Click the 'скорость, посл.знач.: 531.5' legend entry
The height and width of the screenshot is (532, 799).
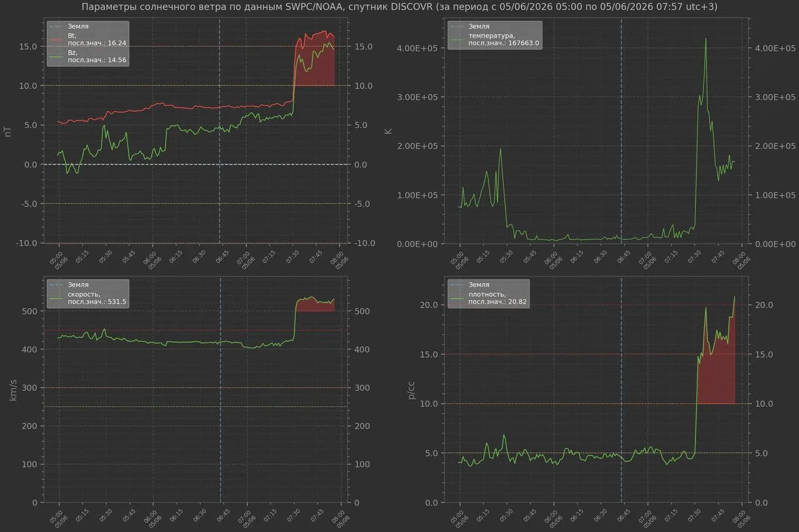tap(97, 297)
